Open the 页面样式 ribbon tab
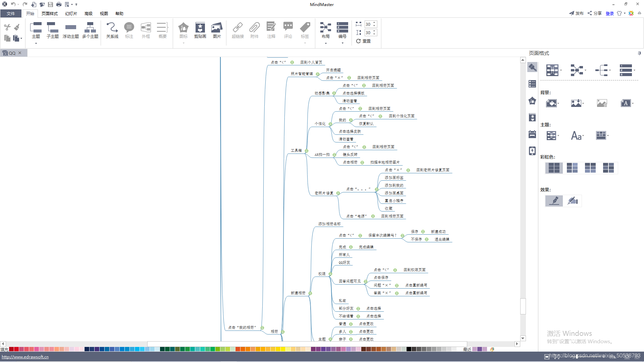Viewport: 644px width, 362px height. [x=49, y=14]
